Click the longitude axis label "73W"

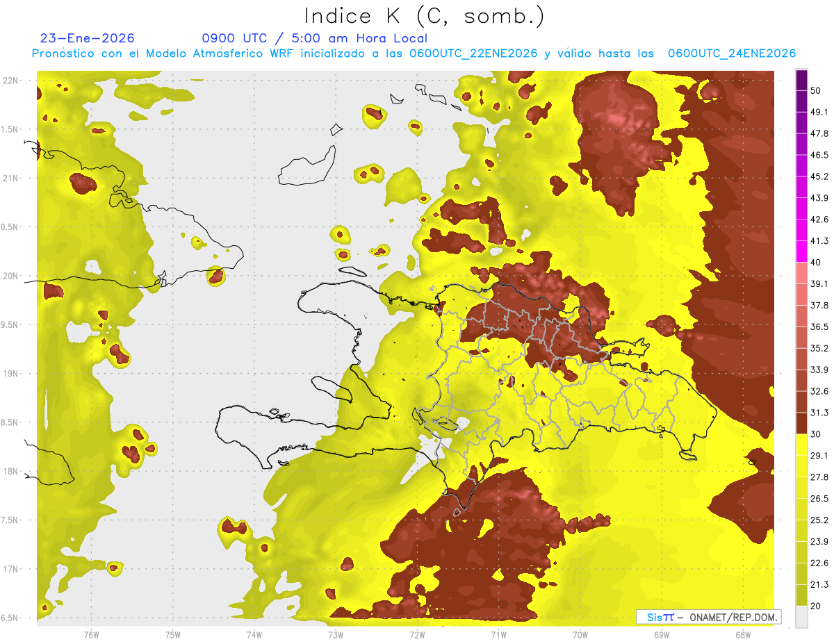(x=336, y=635)
